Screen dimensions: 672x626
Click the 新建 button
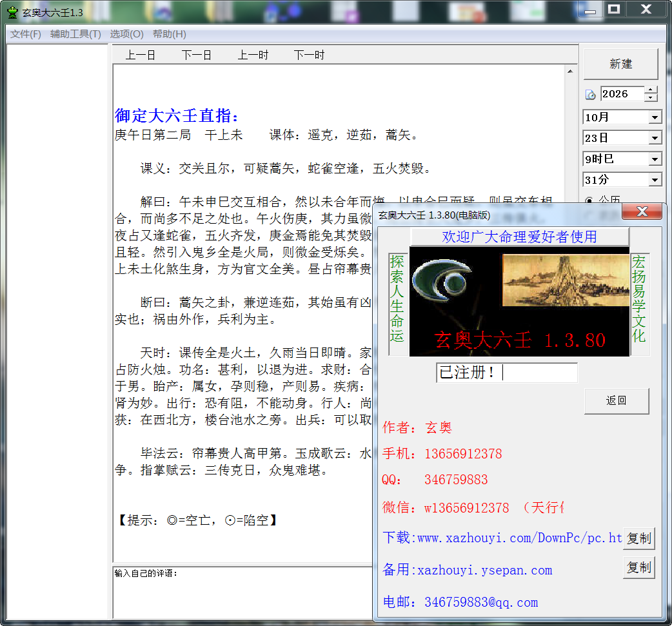620,64
